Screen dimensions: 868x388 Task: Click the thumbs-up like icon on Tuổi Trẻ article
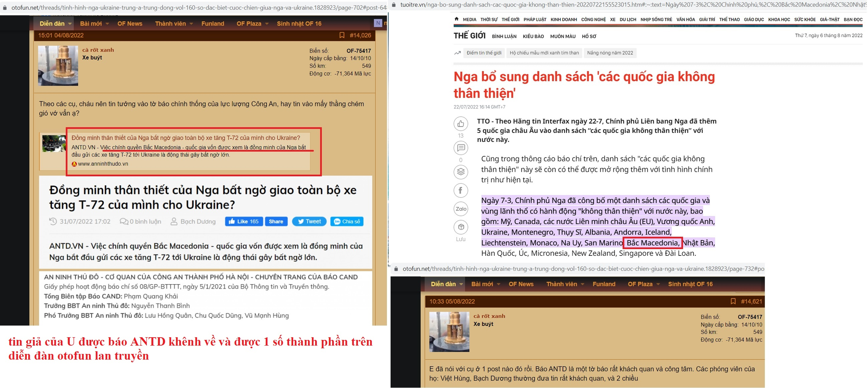click(461, 124)
